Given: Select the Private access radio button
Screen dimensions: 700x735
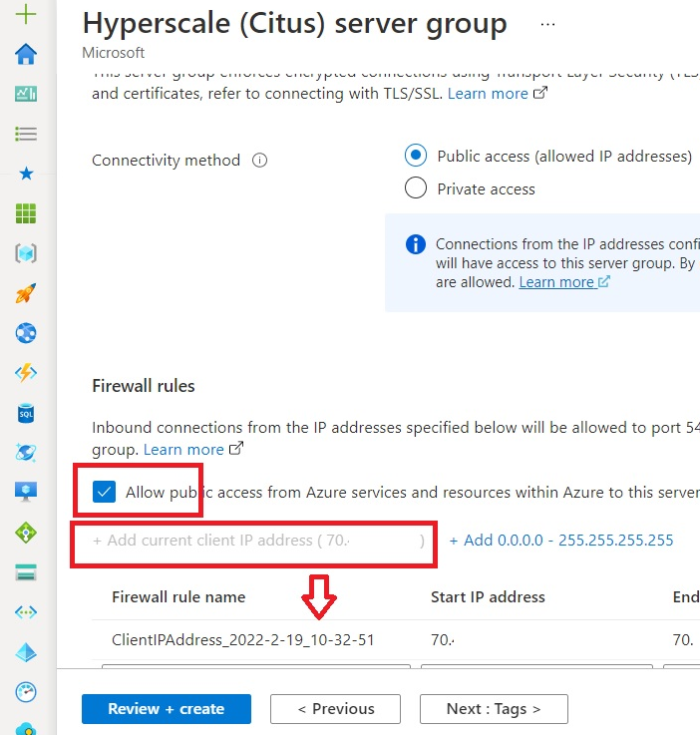Looking at the screenshot, I should pos(416,187).
